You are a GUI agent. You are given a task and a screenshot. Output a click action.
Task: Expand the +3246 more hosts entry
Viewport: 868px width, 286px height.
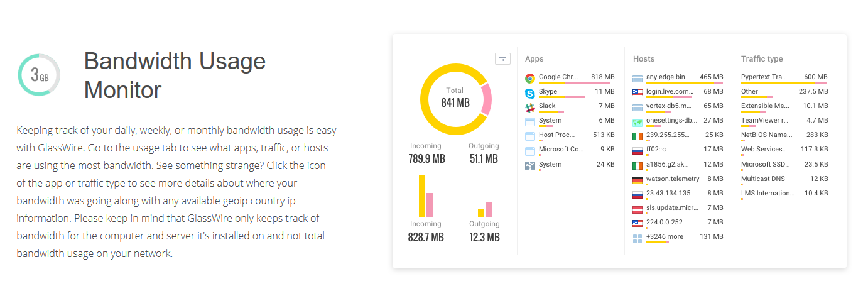click(x=665, y=237)
